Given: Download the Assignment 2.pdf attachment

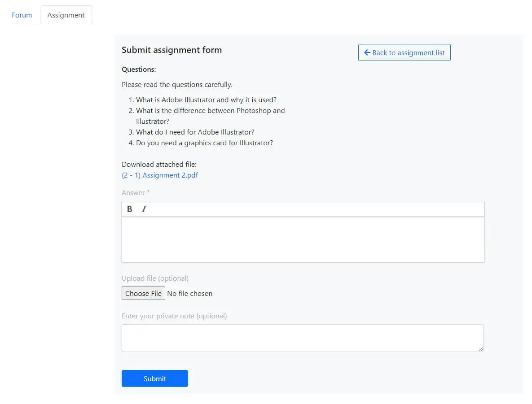Looking at the screenshot, I should [x=160, y=175].
